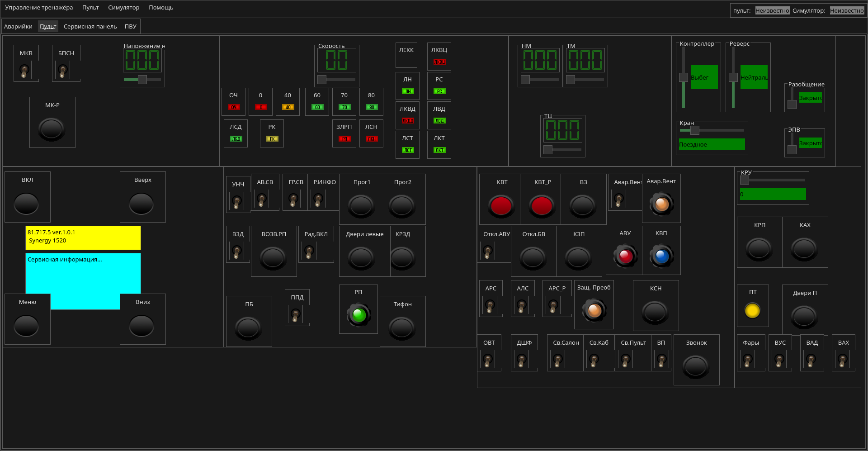This screenshot has width=868, height=451.
Task: Click the Разобщение slider handle
Action: (x=792, y=104)
